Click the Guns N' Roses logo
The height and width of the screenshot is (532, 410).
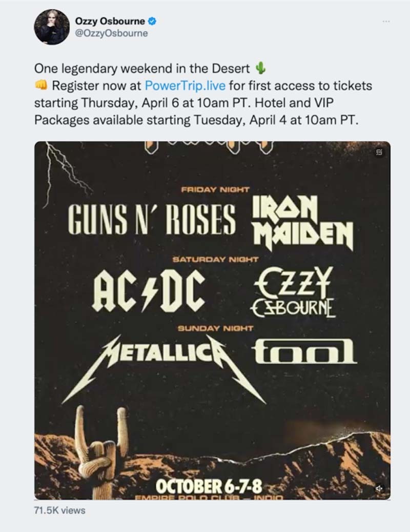pyautogui.click(x=152, y=220)
